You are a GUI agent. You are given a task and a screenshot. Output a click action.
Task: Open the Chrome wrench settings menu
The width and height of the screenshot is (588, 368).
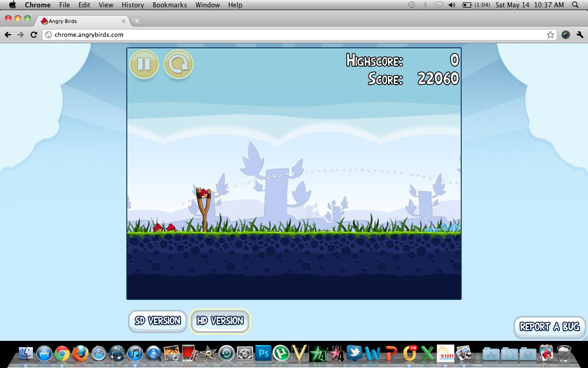[580, 34]
